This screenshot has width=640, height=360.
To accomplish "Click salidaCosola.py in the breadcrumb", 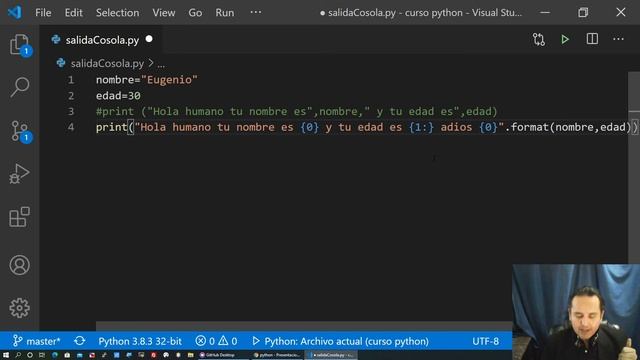I will click(x=107, y=63).
